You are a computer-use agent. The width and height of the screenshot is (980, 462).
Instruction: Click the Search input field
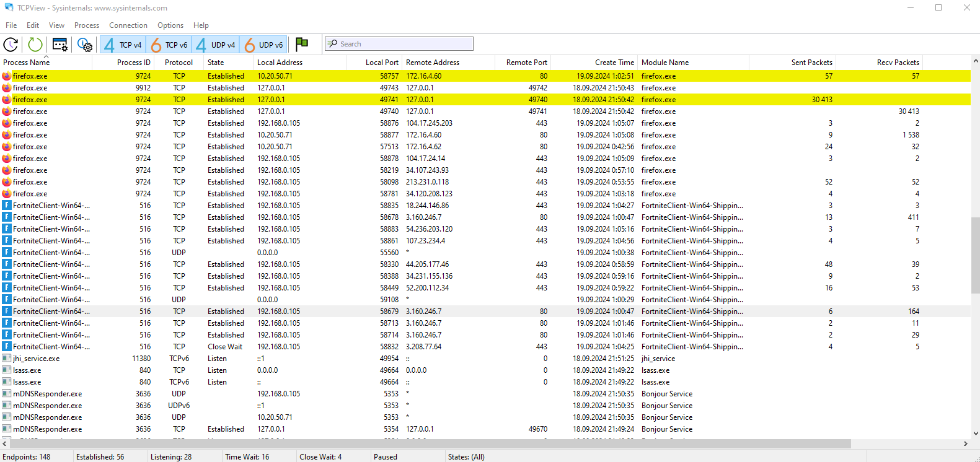(x=404, y=44)
